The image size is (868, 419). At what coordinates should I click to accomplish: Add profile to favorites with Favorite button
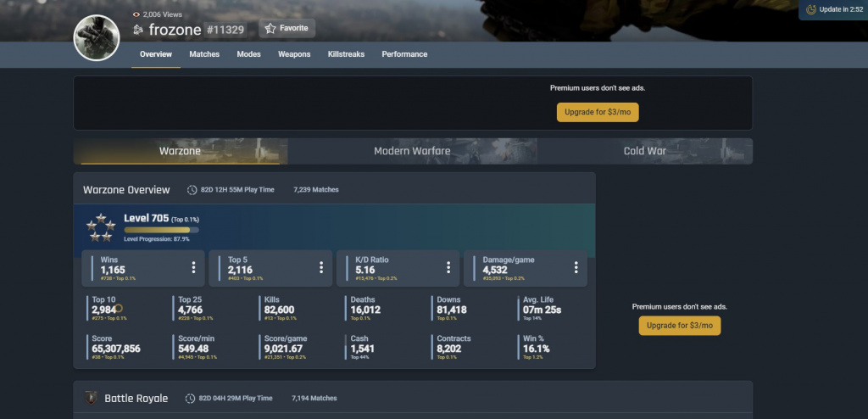(x=287, y=28)
